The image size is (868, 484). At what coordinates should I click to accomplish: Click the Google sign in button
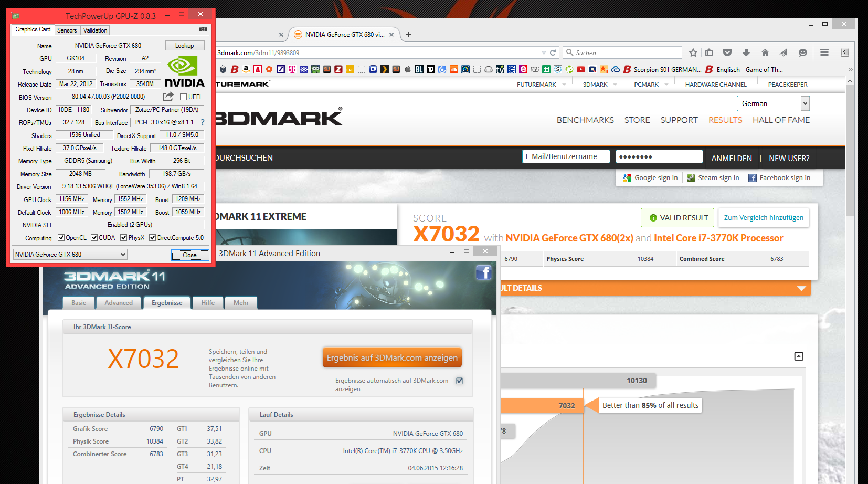pos(650,178)
